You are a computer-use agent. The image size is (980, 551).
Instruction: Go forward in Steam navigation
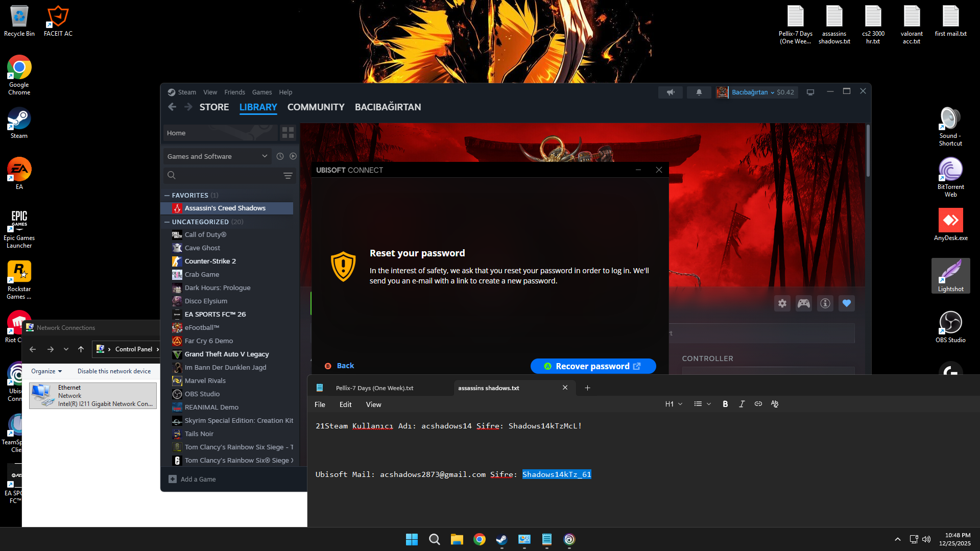coord(188,107)
